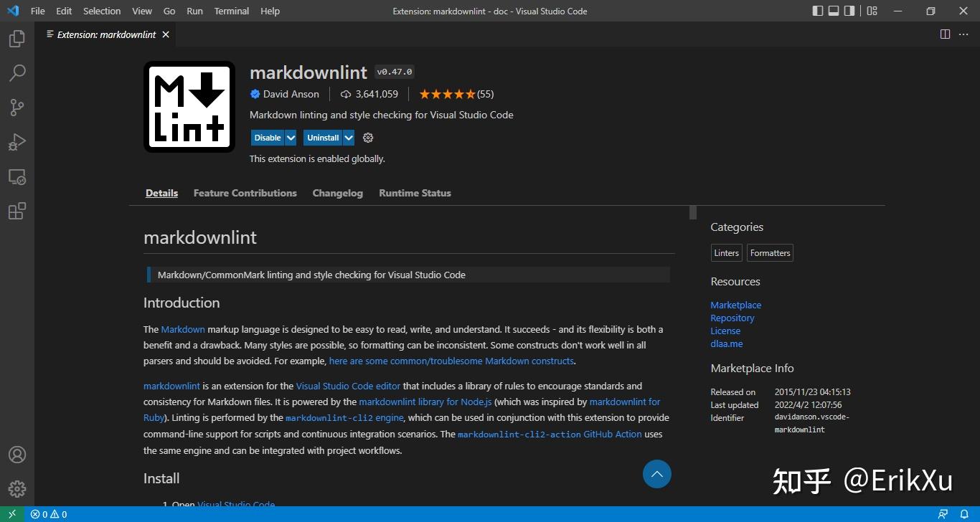The height and width of the screenshot is (522, 980).
Task: Open the Source Control view
Action: (x=17, y=108)
